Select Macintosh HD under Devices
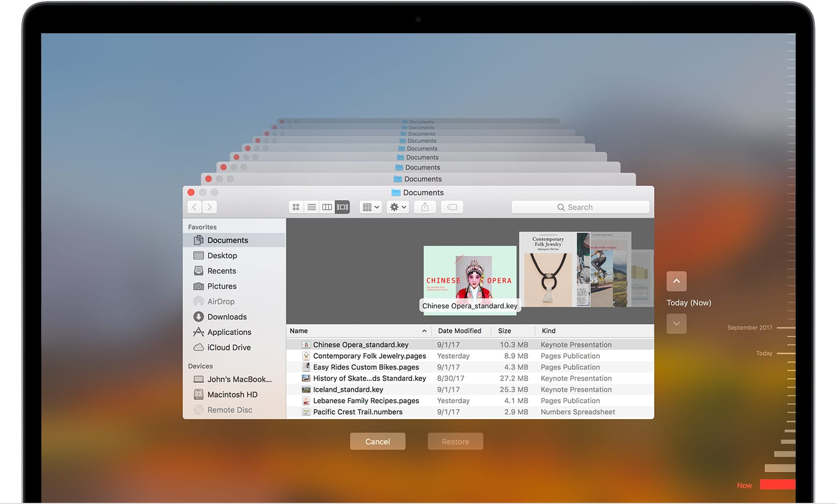The height and width of the screenshot is (504, 837). click(232, 394)
